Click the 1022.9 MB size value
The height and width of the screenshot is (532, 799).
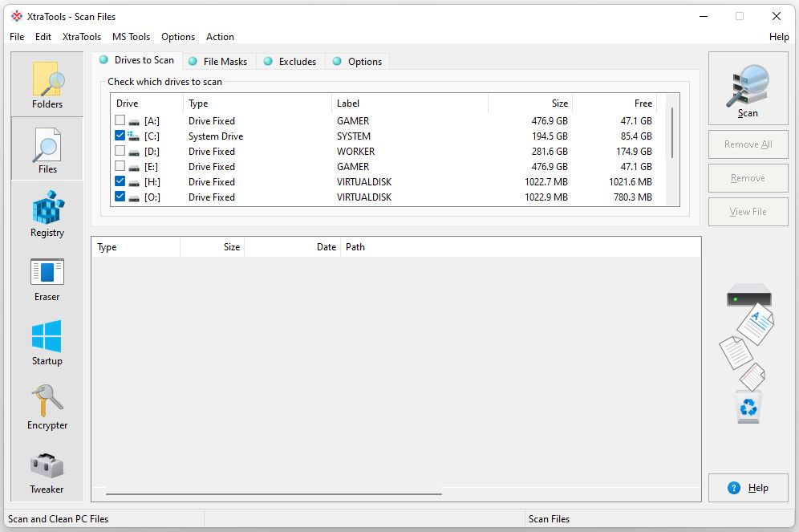point(546,197)
